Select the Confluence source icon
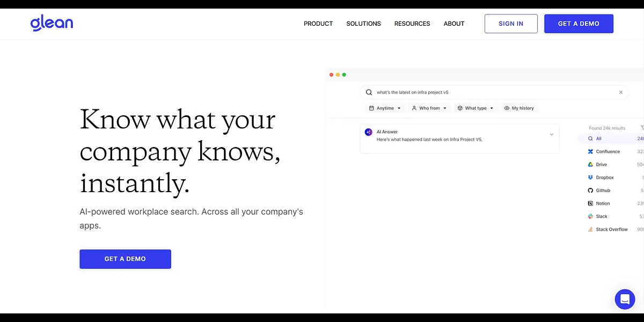The height and width of the screenshot is (322, 644). 590,152
